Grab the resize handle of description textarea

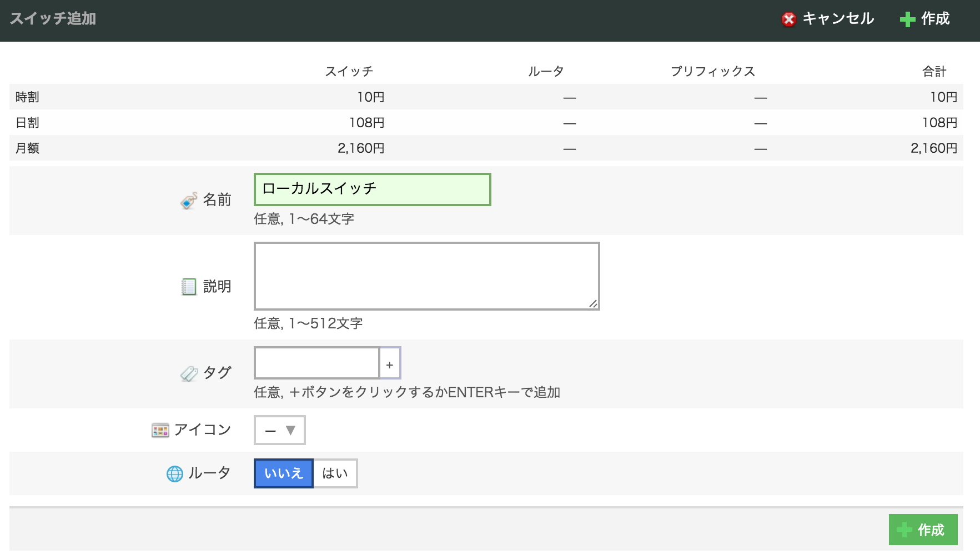click(593, 303)
